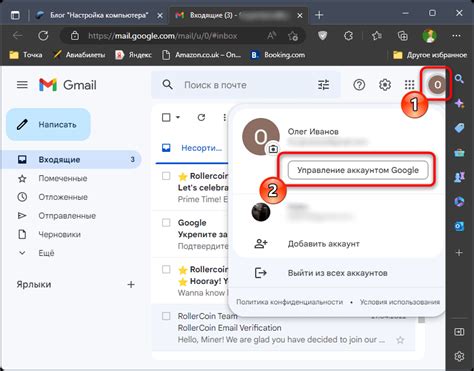This screenshot has width=474, height=371.
Task: Open the Amazon.co.uk bookmark
Action: (x=201, y=55)
